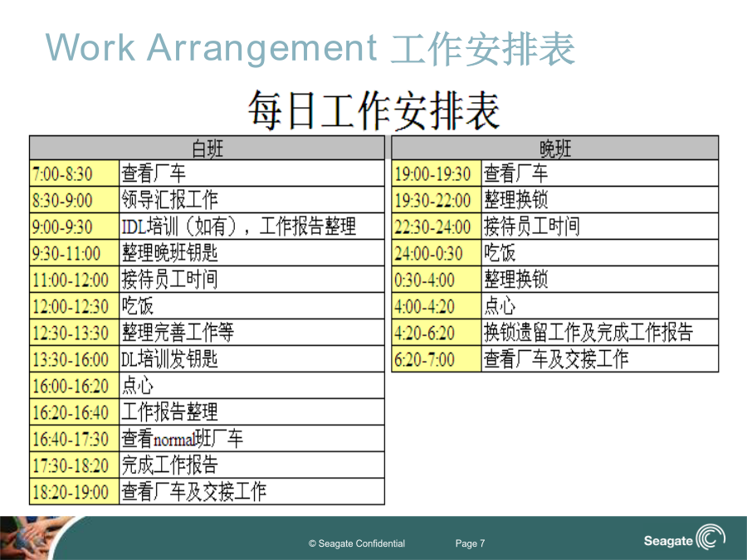Select the "13:30-16:00" time cell
The width and height of the screenshot is (747, 560).
click(75, 359)
